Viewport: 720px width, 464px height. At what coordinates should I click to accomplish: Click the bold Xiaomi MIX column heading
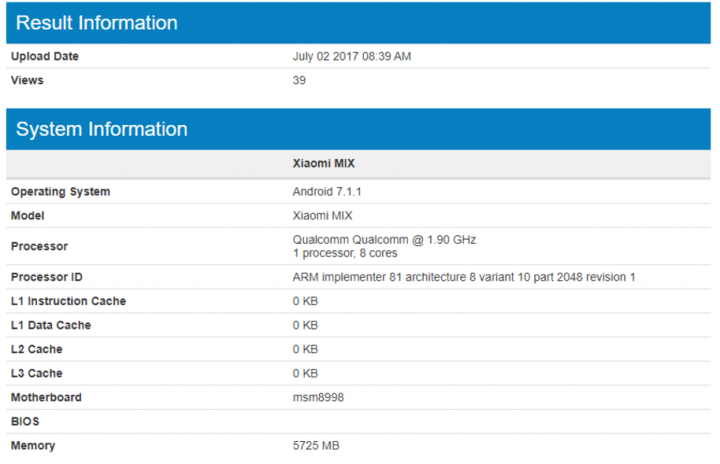[324, 164]
